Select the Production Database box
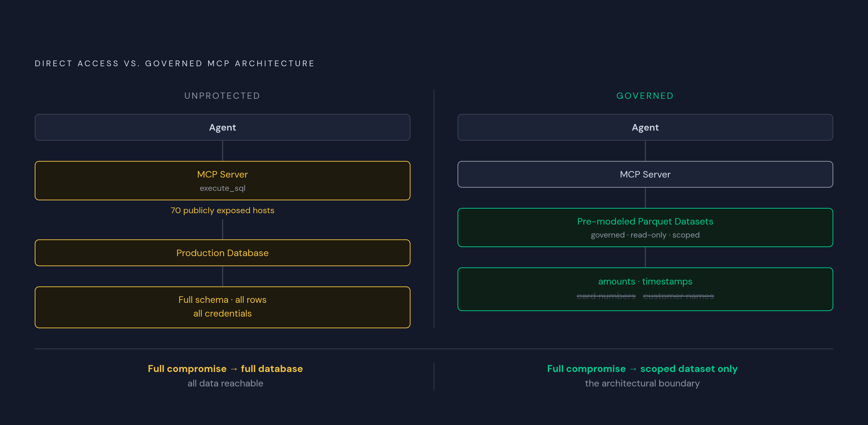Image resolution: width=868 pixels, height=425 pixels. click(222, 253)
